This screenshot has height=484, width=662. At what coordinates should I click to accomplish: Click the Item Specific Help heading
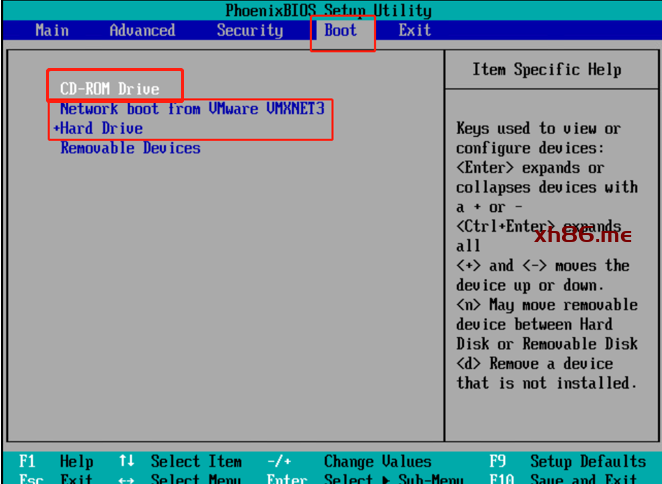[546, 69]
